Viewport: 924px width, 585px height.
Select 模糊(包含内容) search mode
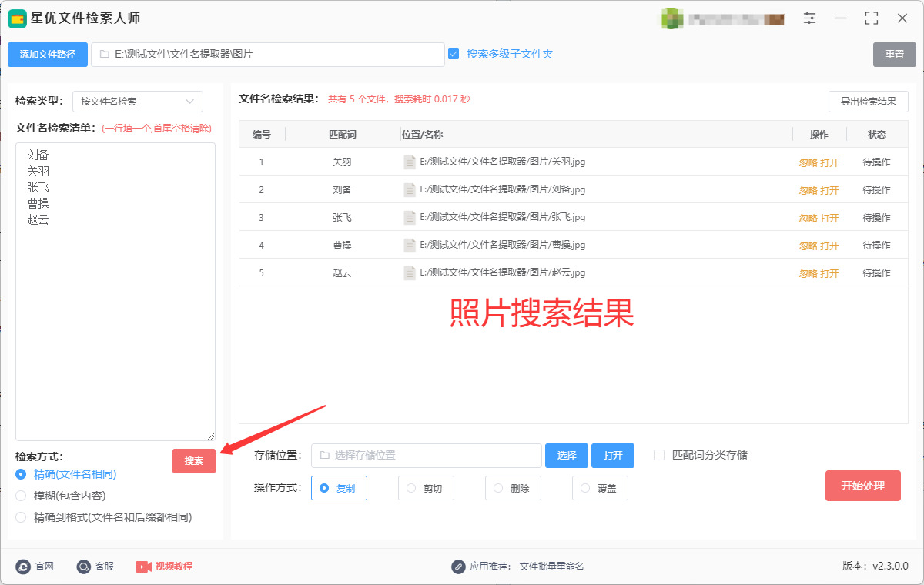[21, 496]
